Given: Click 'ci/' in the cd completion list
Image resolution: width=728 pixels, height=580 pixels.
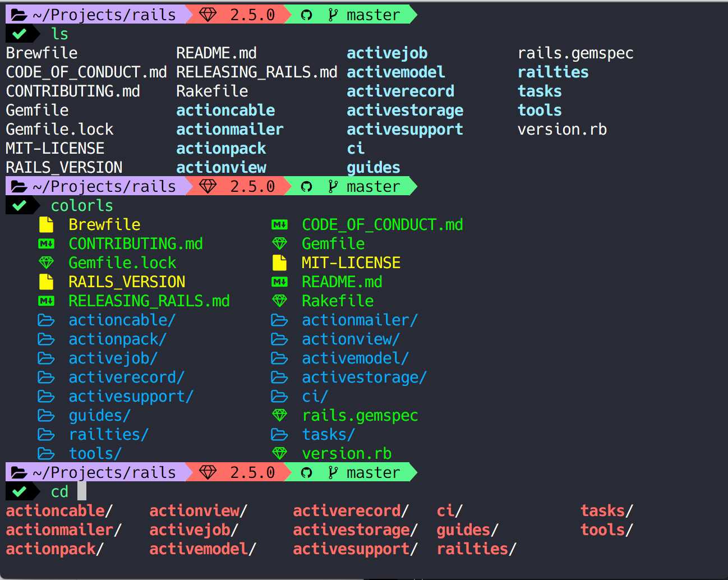Looking at the screenshot, I should pyautogui.click(x=450, y=511).
